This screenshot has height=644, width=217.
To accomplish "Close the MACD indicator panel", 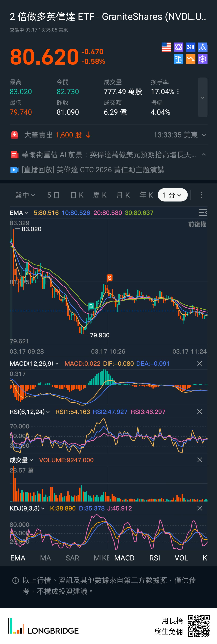I will (x=200, y=363).
